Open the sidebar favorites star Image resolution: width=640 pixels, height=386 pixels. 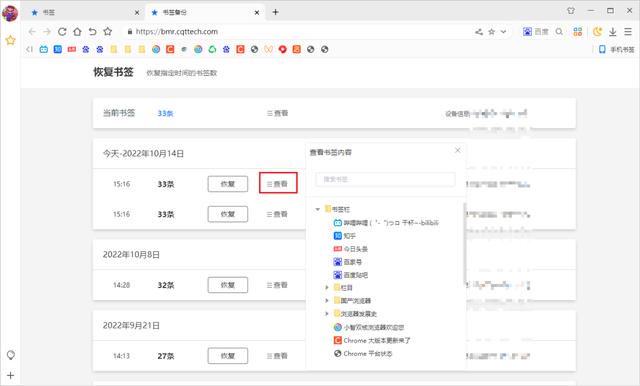[11, 40]
